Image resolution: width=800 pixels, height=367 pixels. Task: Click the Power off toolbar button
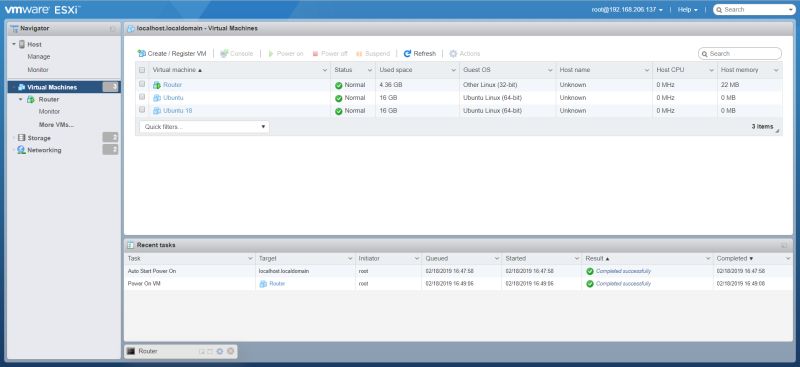point(330,54)
